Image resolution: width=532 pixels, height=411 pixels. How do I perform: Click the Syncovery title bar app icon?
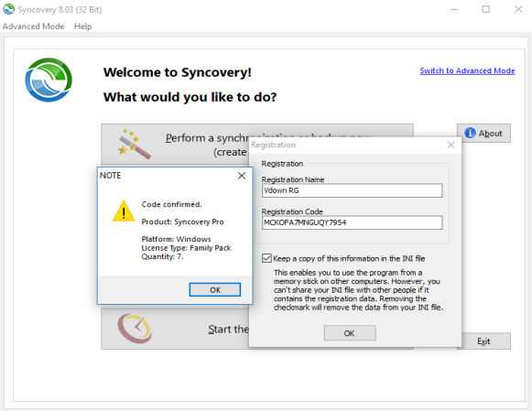(9, 9)
